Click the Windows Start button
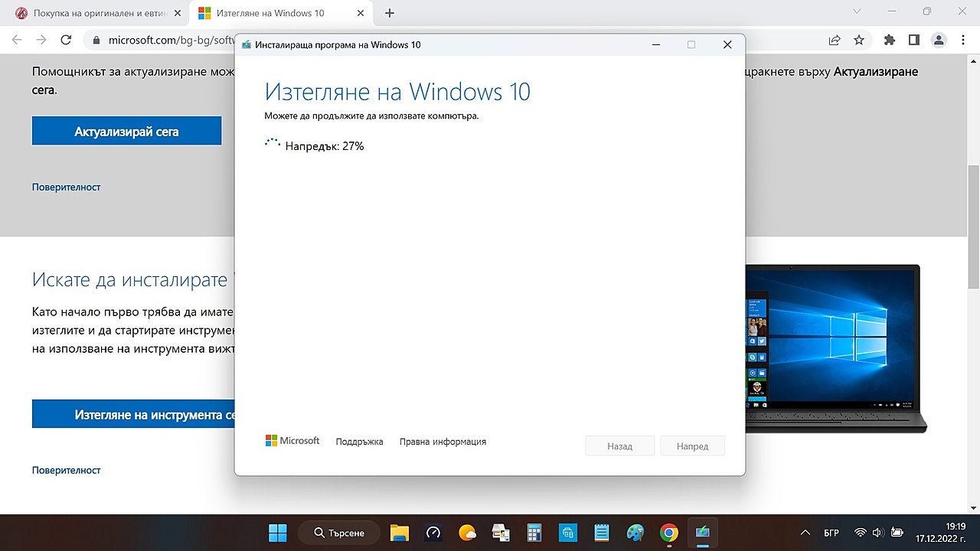The width and height of the screenshot is (980, 551). [x=278, y=533]
